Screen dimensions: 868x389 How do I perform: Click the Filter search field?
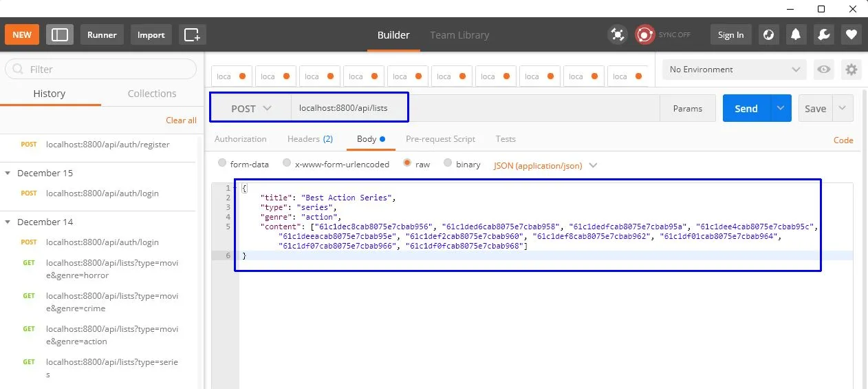[101, 69]
